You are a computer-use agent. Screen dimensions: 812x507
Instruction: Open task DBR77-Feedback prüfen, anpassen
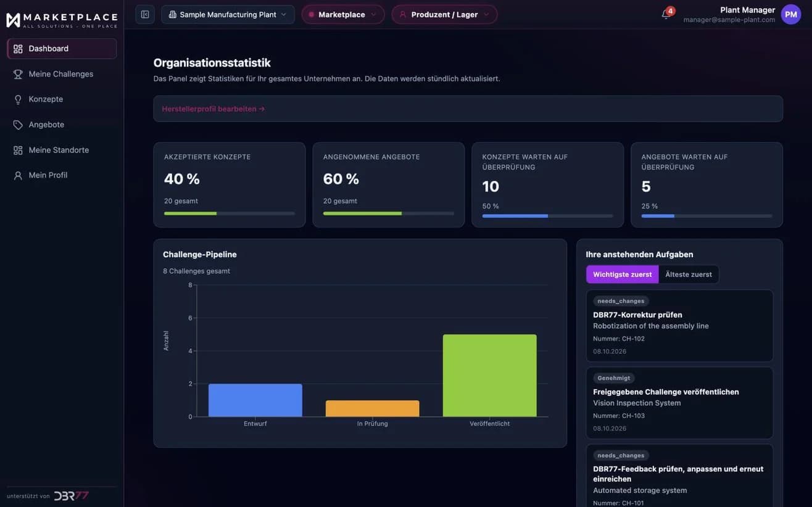pyautogui.click(x=679, y=476)
